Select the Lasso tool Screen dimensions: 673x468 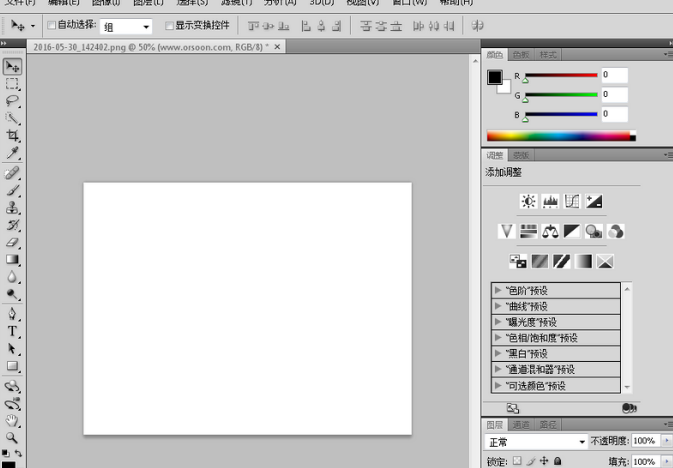pos(12,101)
